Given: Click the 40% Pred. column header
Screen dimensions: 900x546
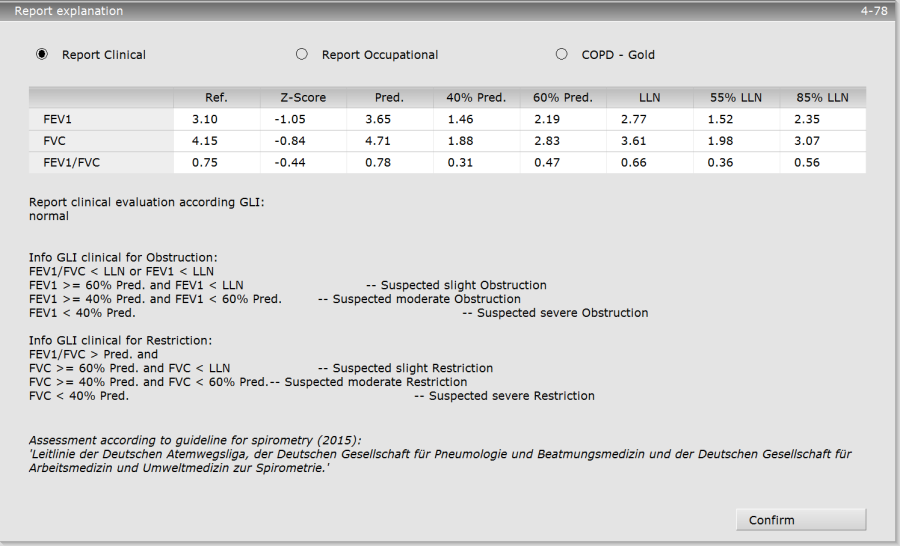Looking at the screenshot, I should coord(476,98).
